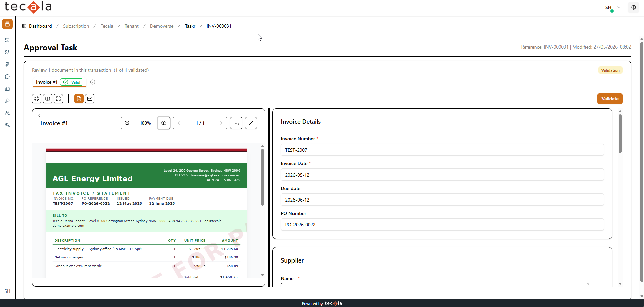Select the fullscreen layout icon
644x307 pixels.
click(58, 99)
